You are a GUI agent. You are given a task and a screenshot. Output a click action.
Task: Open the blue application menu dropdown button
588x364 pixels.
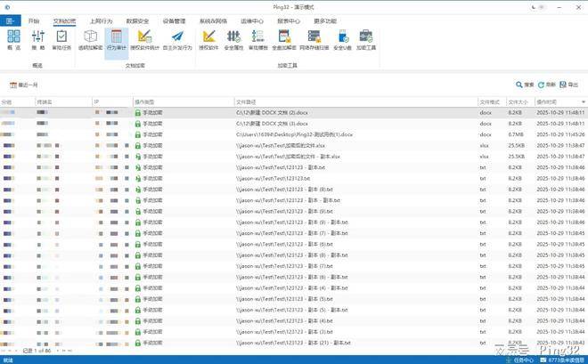click(10, 20)
